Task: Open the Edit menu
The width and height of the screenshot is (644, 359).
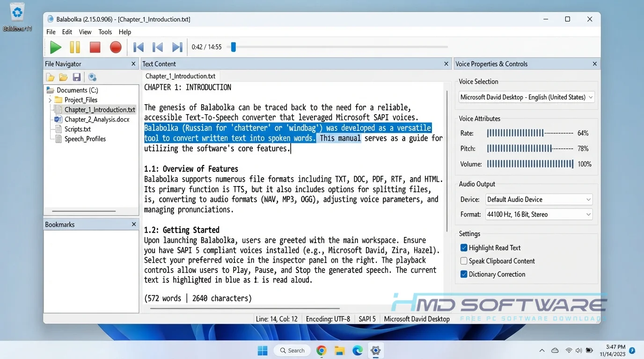Action: tap(67, 32)
